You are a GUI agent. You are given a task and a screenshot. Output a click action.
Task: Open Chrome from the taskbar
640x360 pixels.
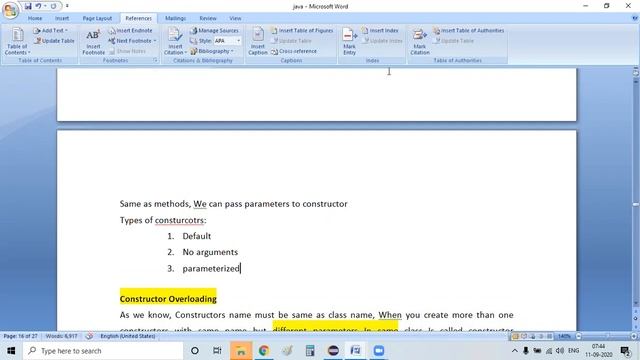coord(264,351)
